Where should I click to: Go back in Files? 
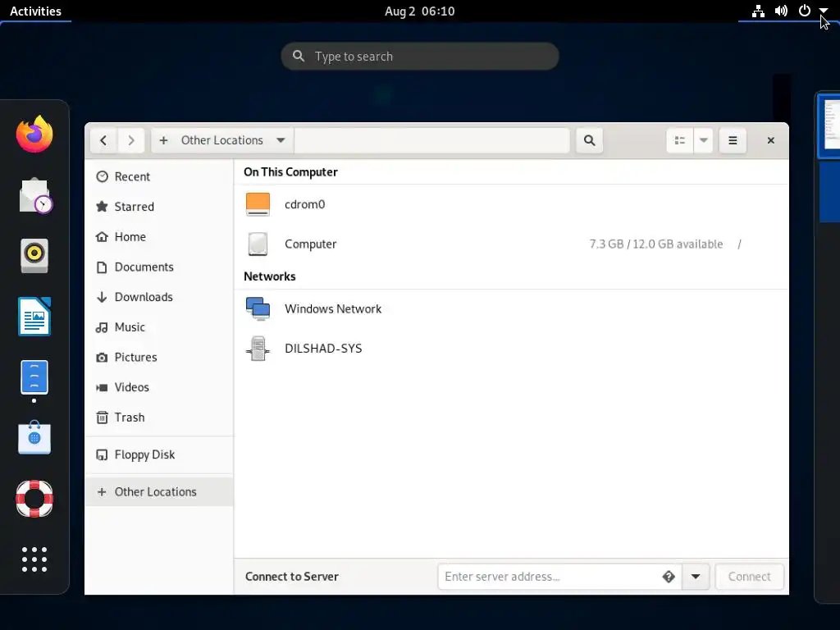click(103, 140)
